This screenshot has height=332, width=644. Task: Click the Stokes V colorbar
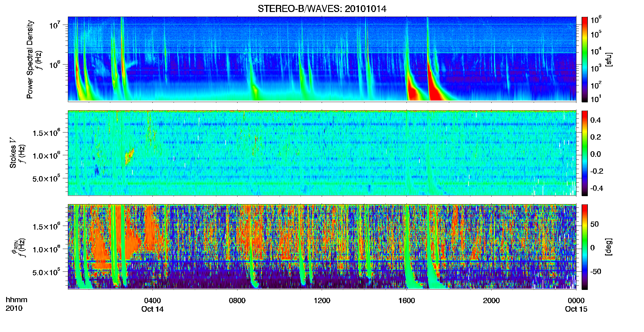584,153
